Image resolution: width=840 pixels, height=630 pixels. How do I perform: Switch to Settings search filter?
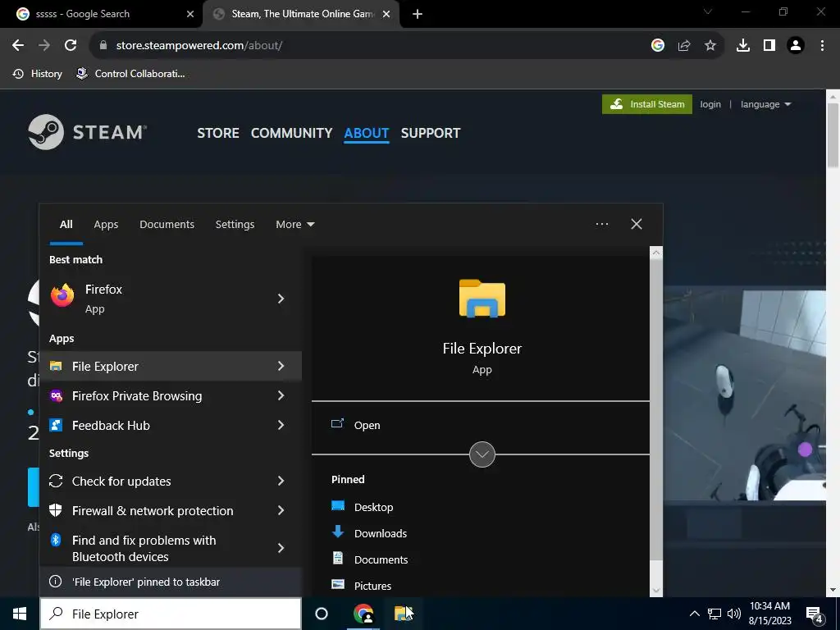(x=235, y=225)
